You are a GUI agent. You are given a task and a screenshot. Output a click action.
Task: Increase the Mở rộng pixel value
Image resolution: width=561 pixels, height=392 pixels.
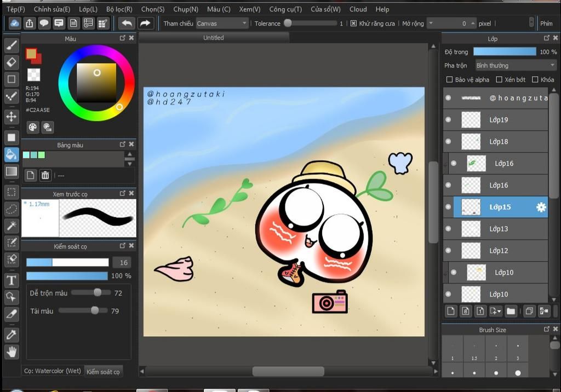[473, 23]
